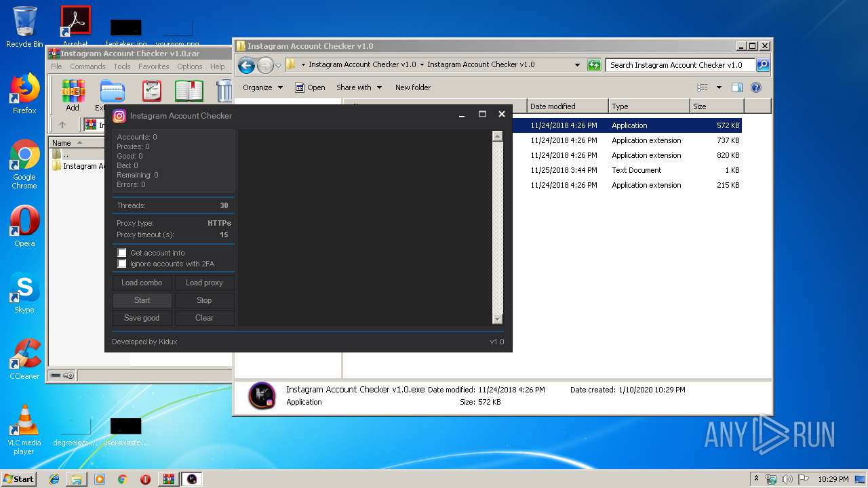
Task: Click the Save good button
Action: click(x=142, y=318)
